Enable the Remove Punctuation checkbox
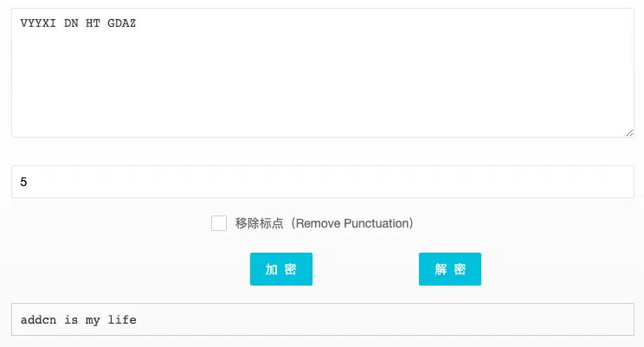This screenshot has width=644, height=347. click(219, 223)
